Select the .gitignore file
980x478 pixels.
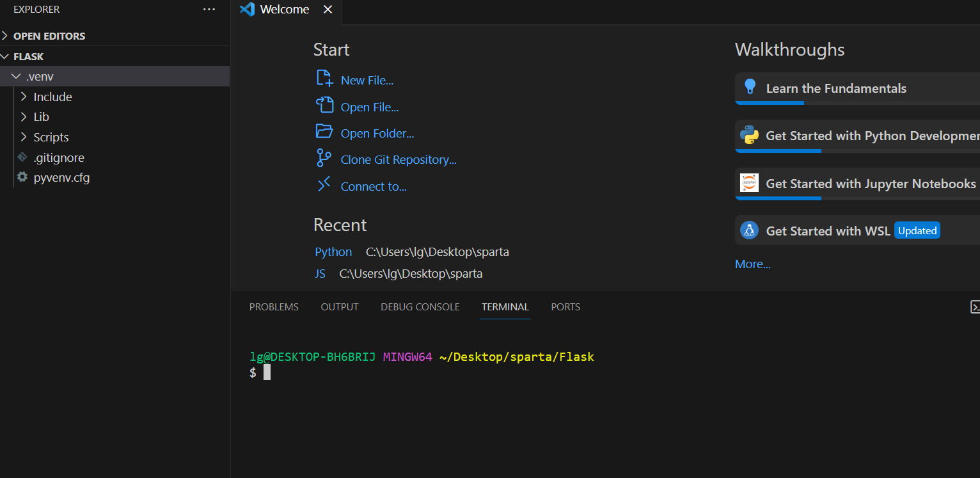pyautogui.click(x=115, y=157)
